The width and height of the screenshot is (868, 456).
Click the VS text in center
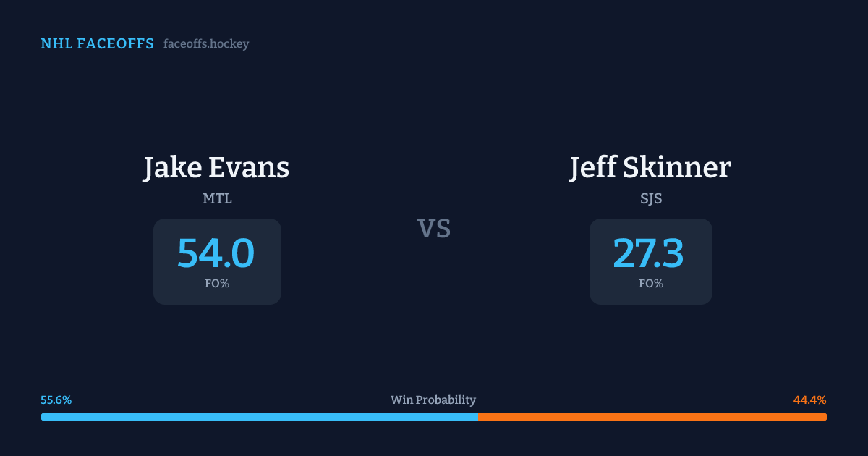pyautogui.click(x=434, y=229)
